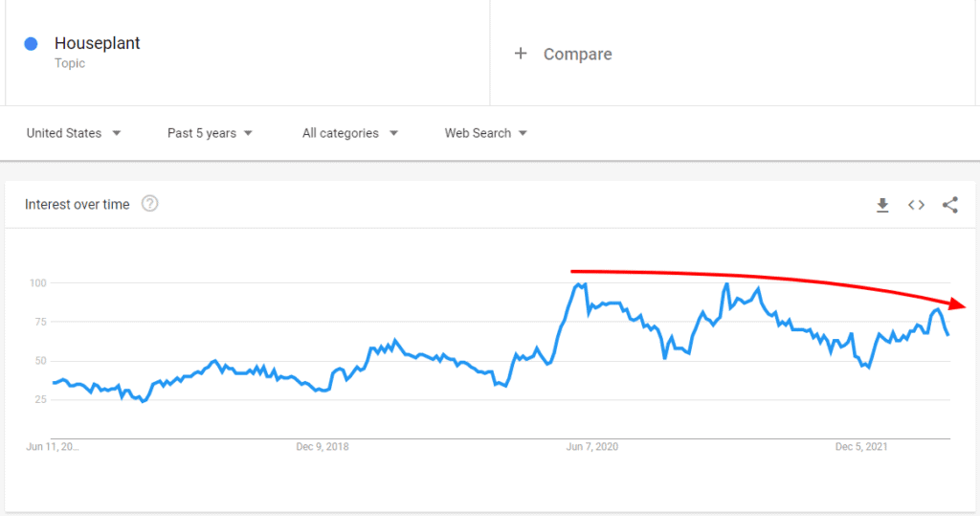This screenshot has height=516, width=980.
Task: Click the red arrow tip annotation
Action: coord(964,304)
